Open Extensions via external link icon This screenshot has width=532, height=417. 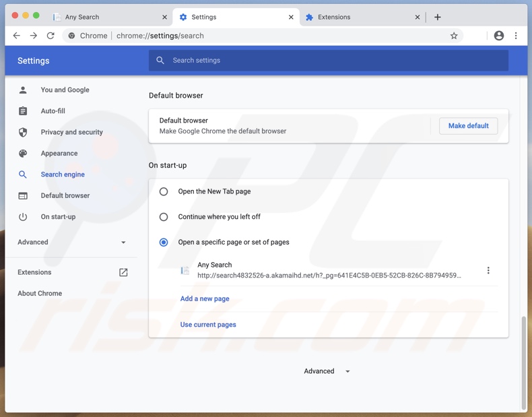coord(123,272)
